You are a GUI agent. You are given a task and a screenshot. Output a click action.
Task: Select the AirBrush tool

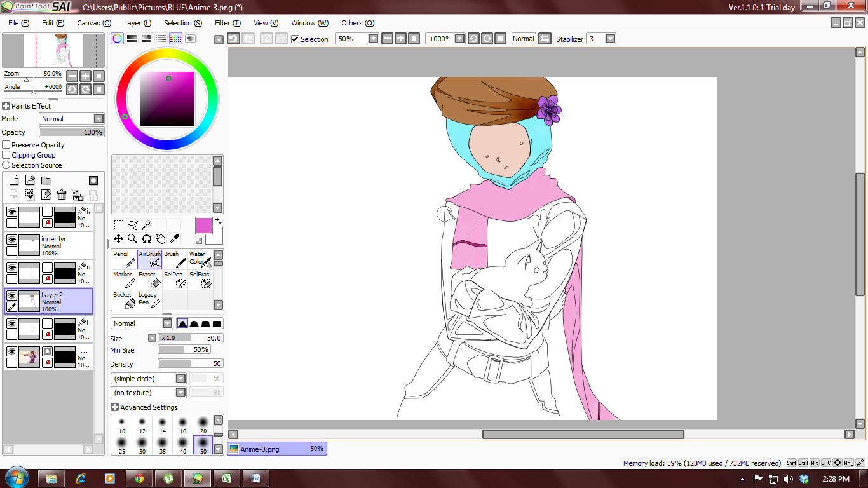149,259
